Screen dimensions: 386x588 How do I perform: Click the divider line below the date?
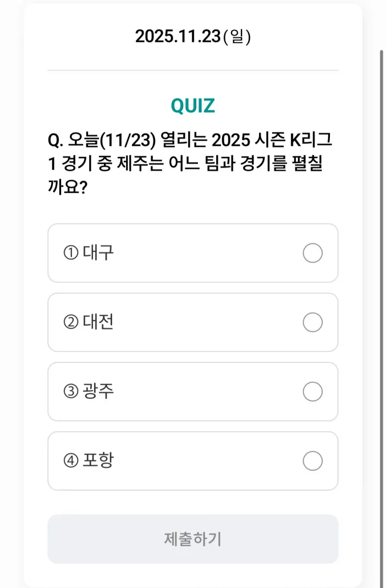click(193, 69)
